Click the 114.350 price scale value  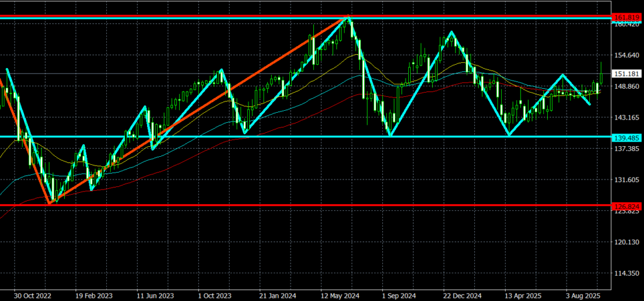coord(627,273)
